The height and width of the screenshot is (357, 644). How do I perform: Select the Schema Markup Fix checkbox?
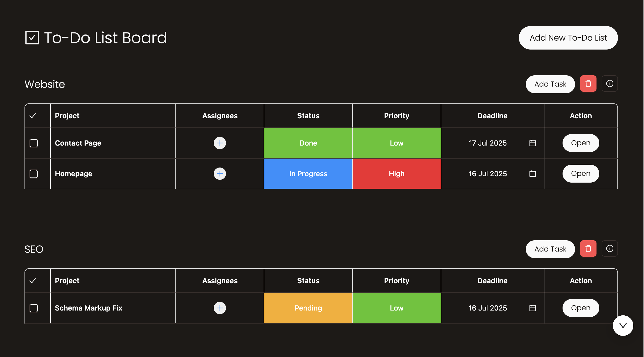[34, 308]
